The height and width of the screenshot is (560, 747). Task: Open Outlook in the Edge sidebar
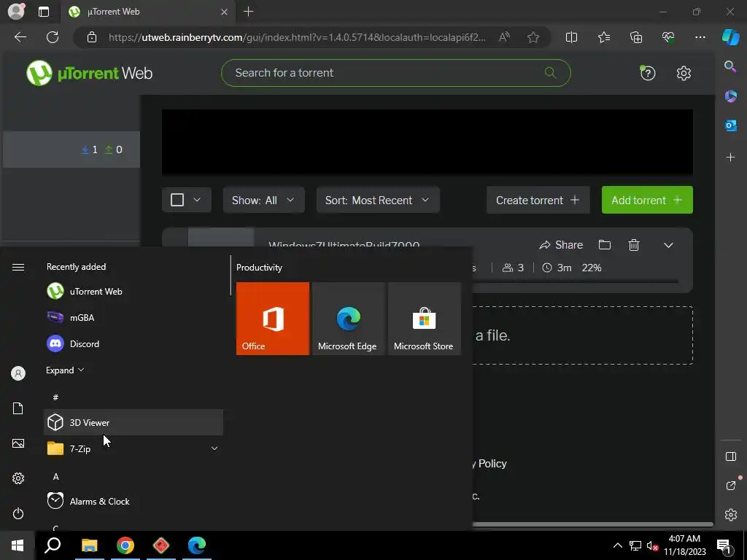click(730, 125)
